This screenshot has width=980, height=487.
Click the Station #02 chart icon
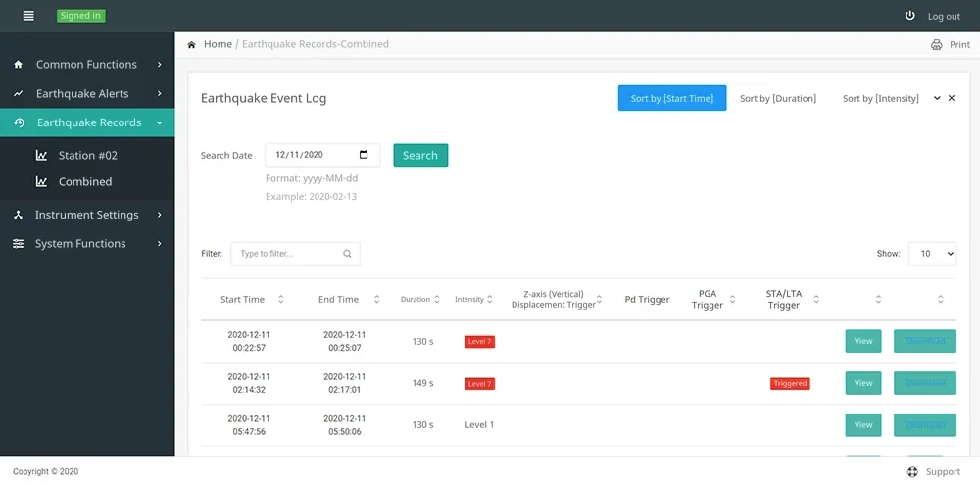(41, 155)
